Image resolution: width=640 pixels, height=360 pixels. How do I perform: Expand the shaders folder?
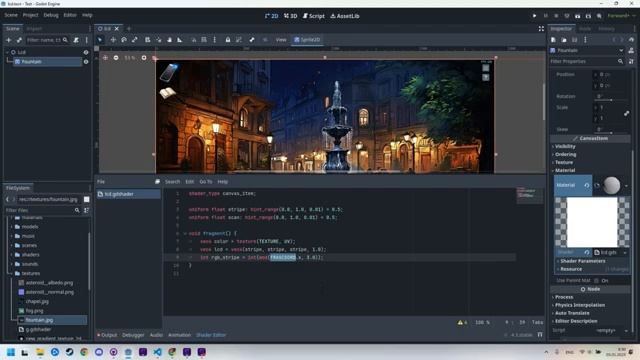click(12, 255)
